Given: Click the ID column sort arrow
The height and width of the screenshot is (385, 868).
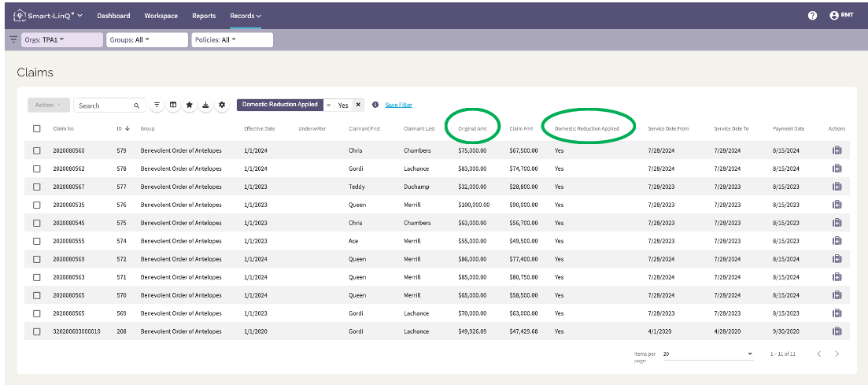Looking at the screenshot, I should (127, 128).
